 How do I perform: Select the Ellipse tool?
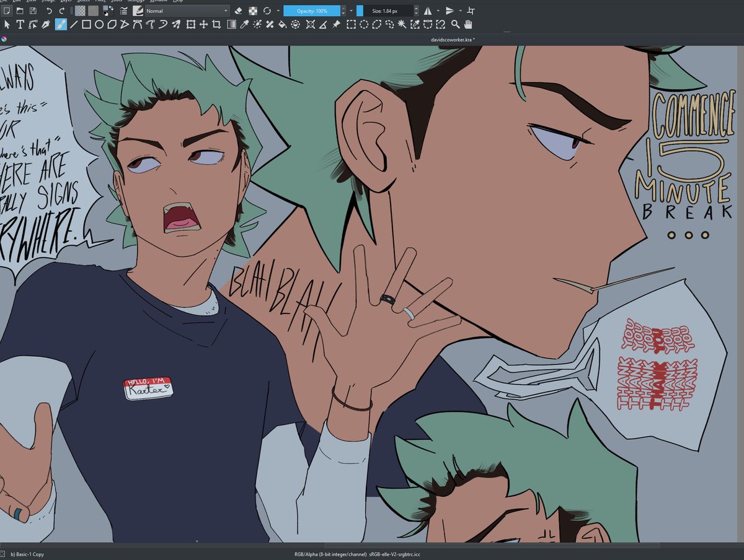click(x=99, y=25)
